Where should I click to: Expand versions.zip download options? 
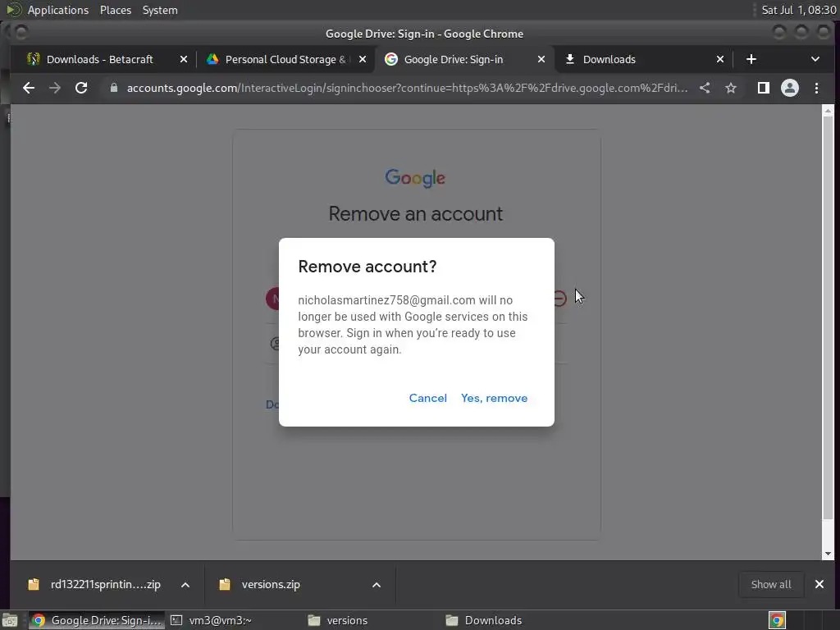click(x=377, y=584)
